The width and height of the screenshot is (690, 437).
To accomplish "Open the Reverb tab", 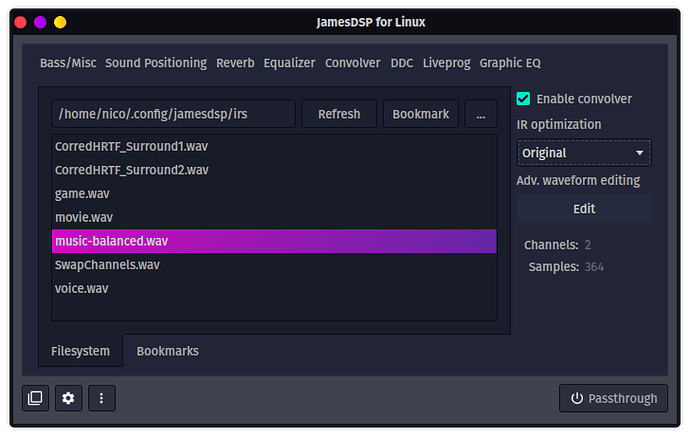I will [235, 63].
